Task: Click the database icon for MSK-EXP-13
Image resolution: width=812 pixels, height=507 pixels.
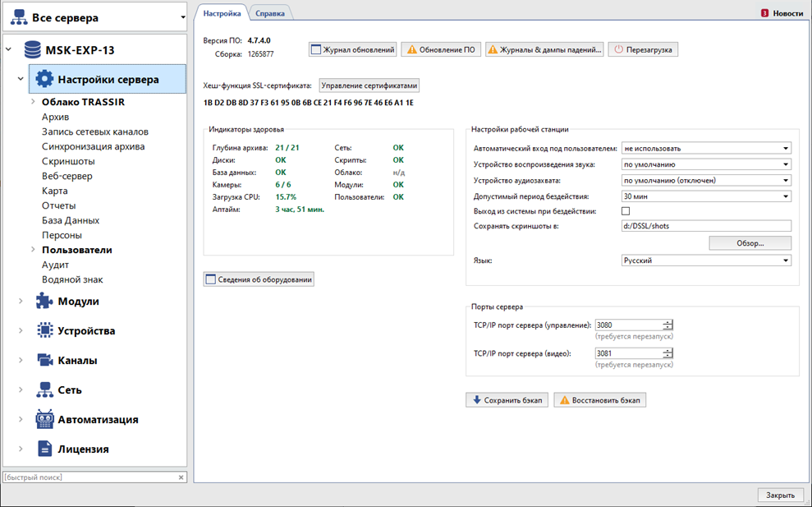Action: click(32, 50)
